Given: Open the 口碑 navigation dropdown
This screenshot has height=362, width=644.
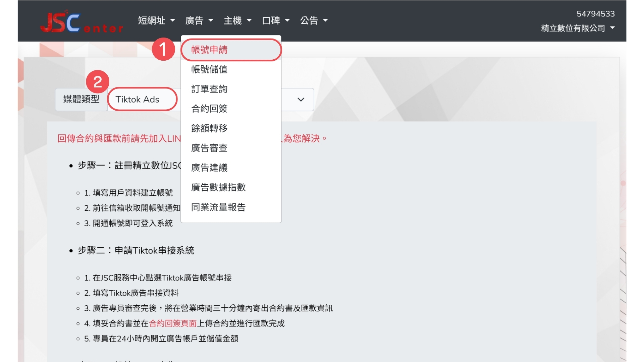Looking at the screenshot, I should (275, 21).
